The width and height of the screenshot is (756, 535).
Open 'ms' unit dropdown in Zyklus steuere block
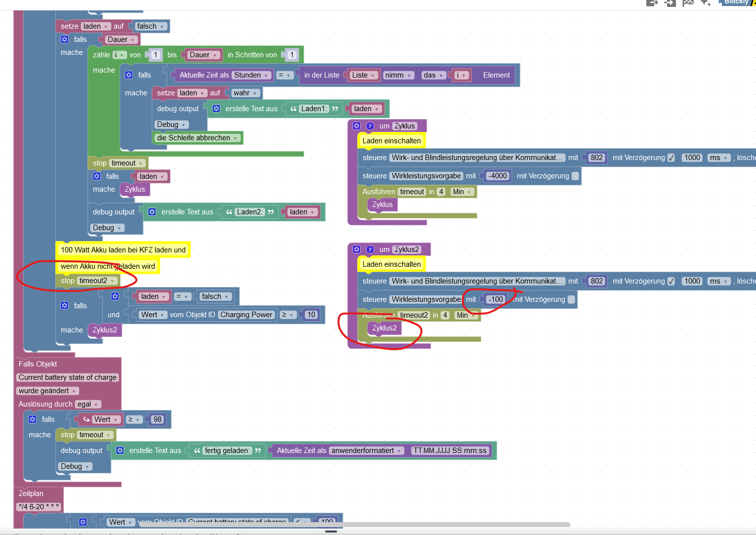pos(719,158)
